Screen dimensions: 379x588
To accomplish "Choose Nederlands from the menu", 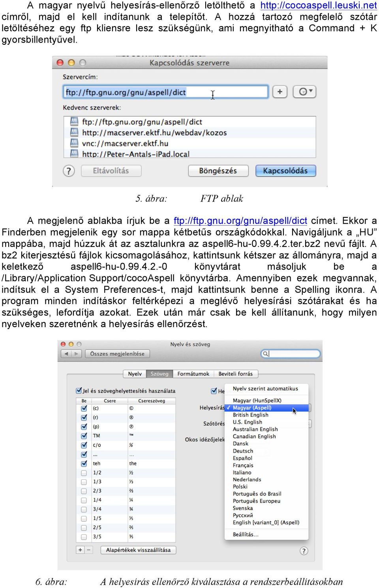I will [266, 479].
